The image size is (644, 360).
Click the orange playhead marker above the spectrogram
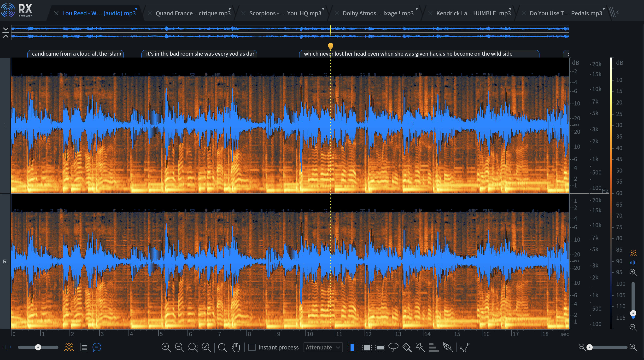[x=330, y=46]
